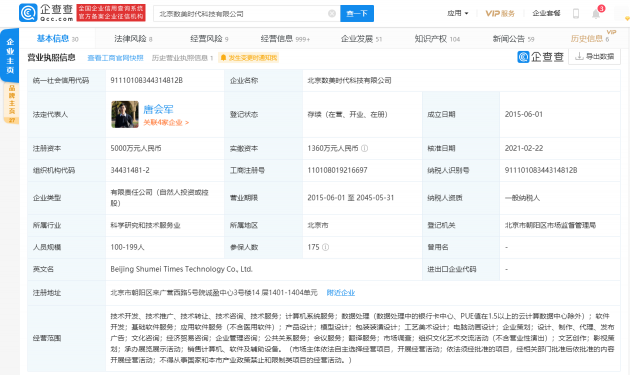The height and width of the screenshot is (375, 630).
Task: Click the 100-199人 staff size value
Action: (127, 247)
